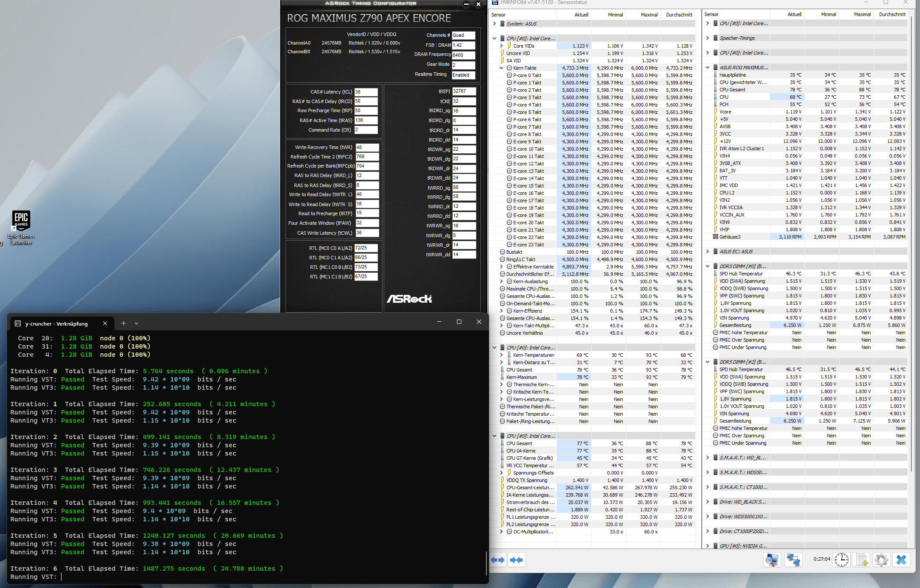
Task: Select Vcore row in ASUS ROG group
Action: [x=806, y=112]
